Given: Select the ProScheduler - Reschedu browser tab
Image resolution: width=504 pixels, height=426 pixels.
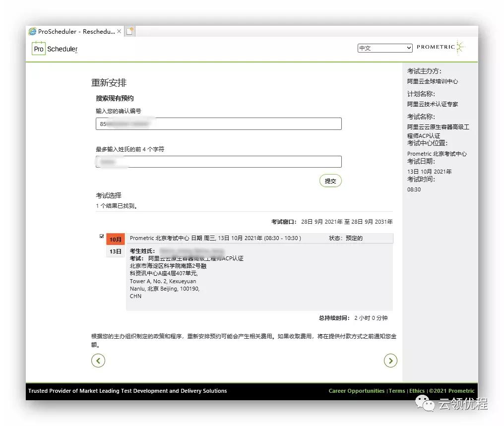Looking at the screenshot, I should 74,31.
